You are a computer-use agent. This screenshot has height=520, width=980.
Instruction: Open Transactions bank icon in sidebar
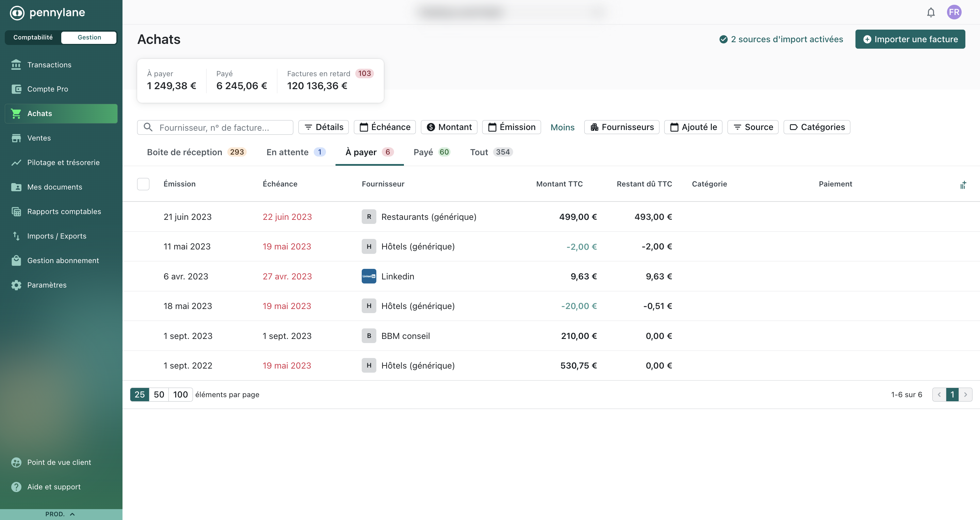(x=16, y=65)
